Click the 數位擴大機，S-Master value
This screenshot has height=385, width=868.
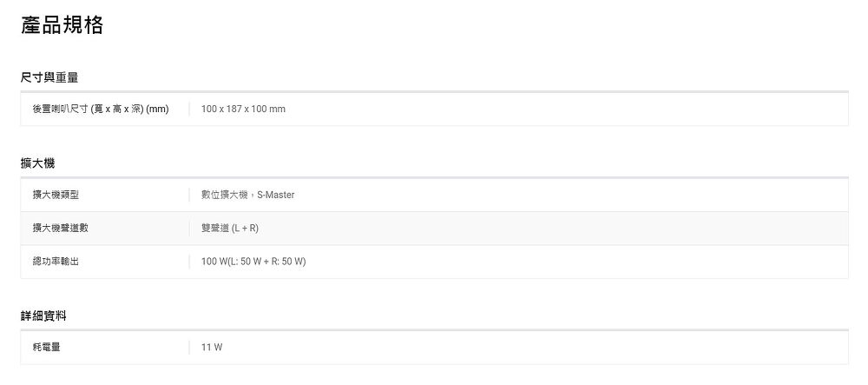[x=247, y=195]
